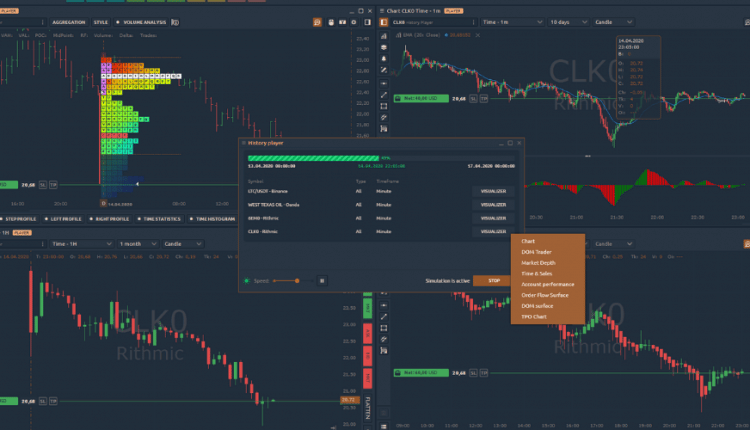Open VISUALIZER for 6EM0 Rithmic row

tap(493, 218)
